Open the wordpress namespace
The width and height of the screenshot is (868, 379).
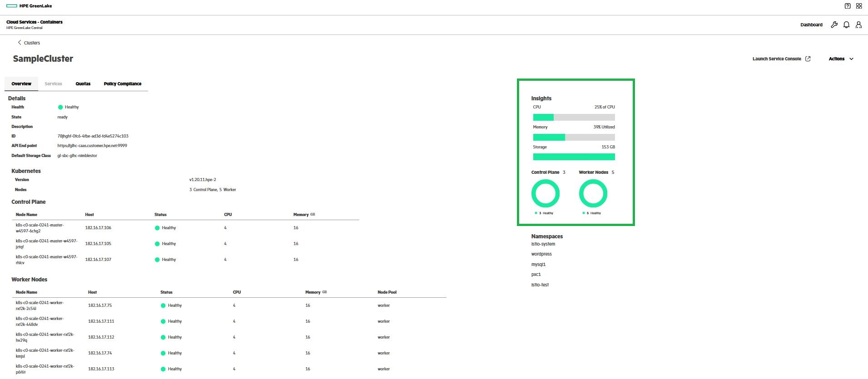point(541,254)
